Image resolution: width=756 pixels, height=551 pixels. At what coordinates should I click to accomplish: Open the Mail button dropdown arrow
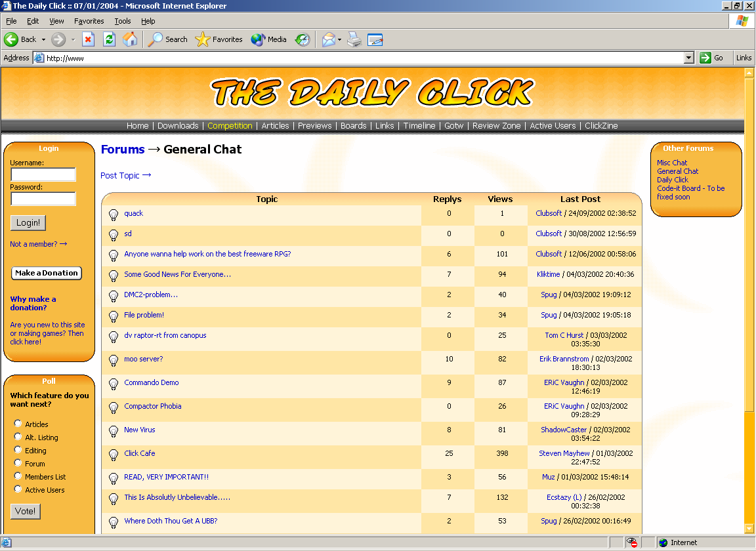click(x=339, y=39)
